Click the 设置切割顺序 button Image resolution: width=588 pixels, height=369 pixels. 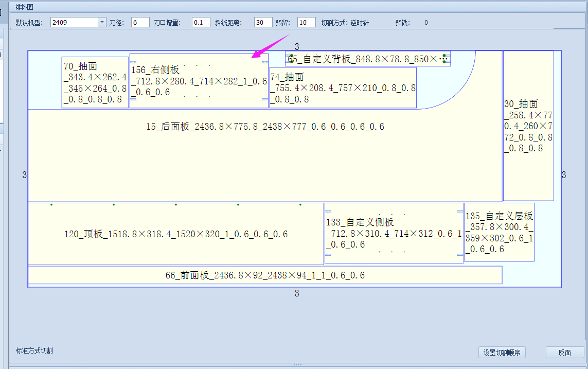coord(502,353)
